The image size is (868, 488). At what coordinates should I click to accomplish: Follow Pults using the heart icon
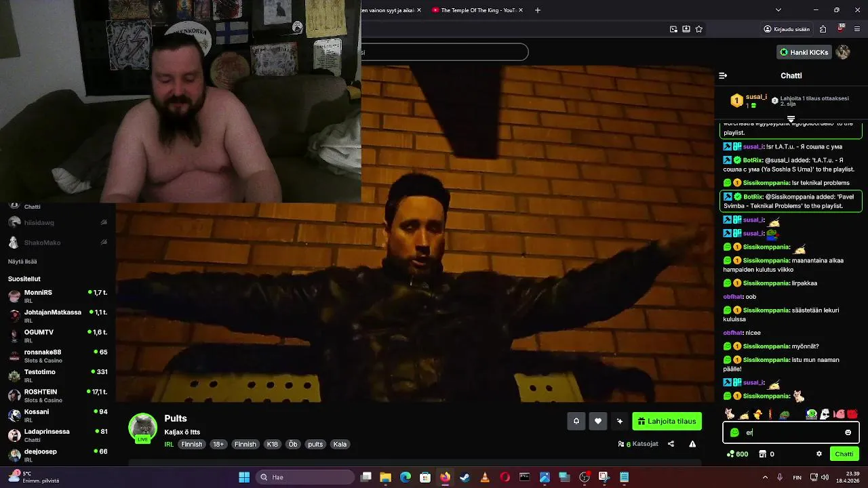coord(598,421)
